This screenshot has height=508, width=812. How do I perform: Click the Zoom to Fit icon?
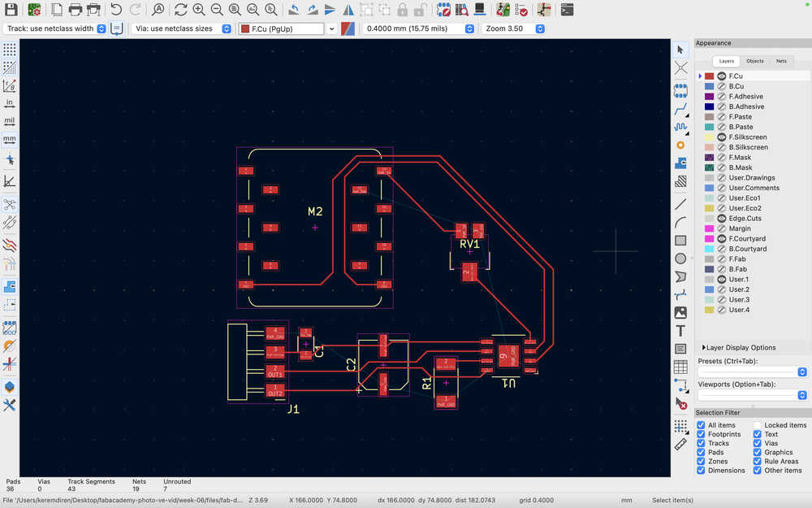point(235,10)
